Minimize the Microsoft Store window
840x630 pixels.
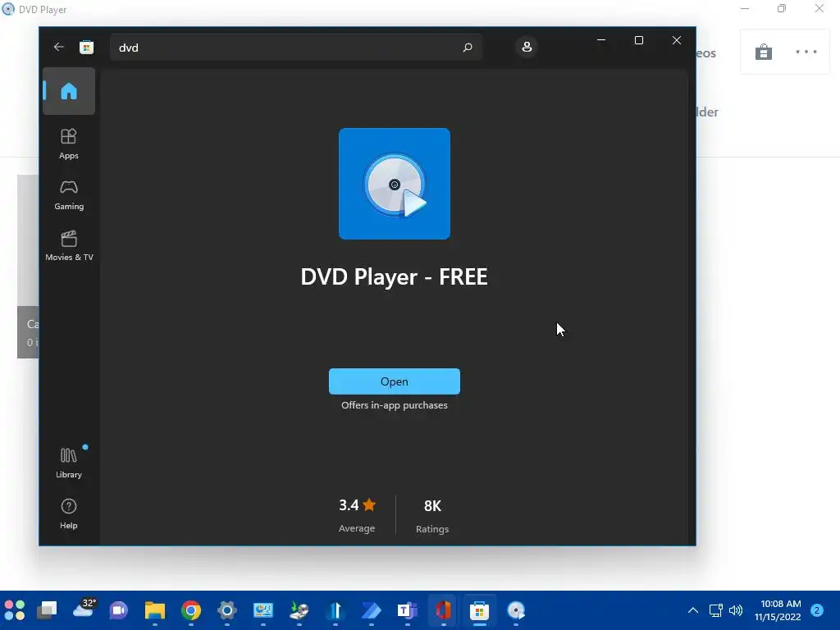(x=601, y=40)
